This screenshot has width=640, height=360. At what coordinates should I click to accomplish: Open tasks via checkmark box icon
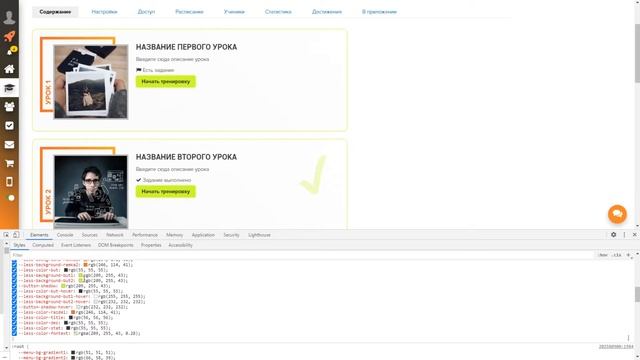click(9, 125)
